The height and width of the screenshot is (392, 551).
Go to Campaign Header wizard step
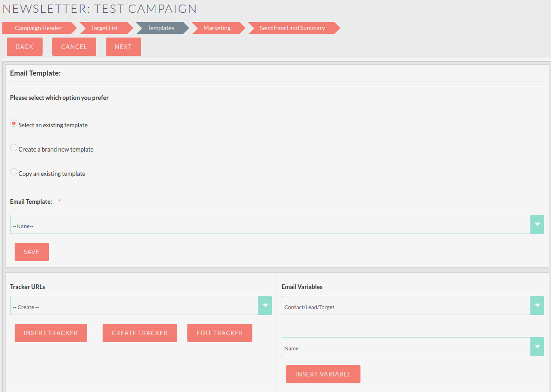[38, 28]
